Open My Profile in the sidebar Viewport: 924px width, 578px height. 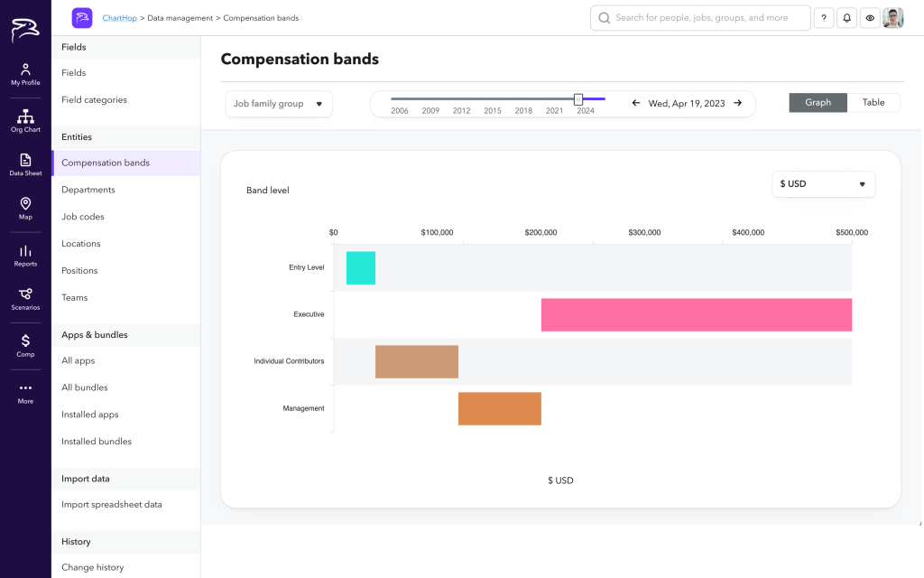(x=25, y=74)
